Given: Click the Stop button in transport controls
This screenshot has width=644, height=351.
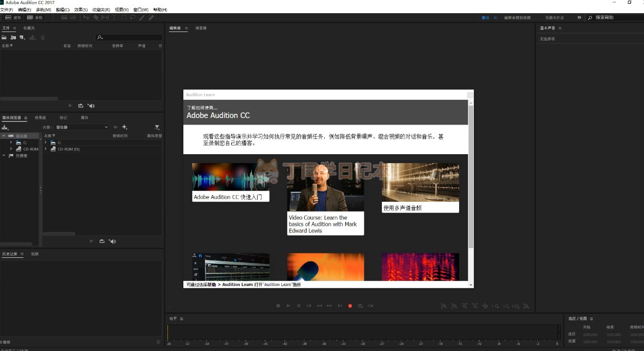Looking at the screenshot, I should pos(278,306).
